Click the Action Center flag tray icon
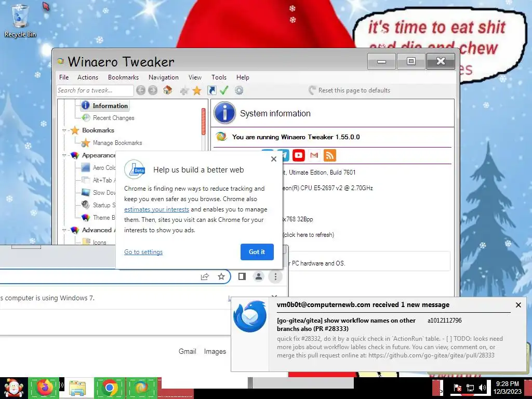Image resolution: width=532 pixels, height=399 pixels. 457,388
